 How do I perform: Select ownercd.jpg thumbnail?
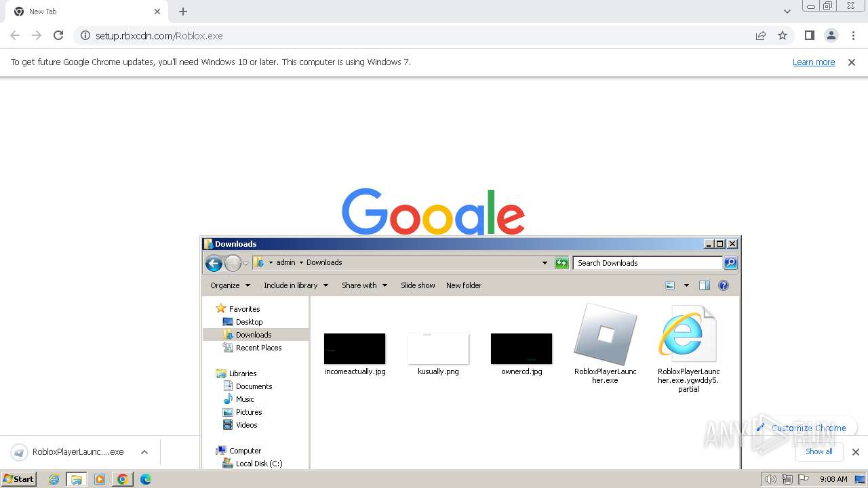coord(521,348)
